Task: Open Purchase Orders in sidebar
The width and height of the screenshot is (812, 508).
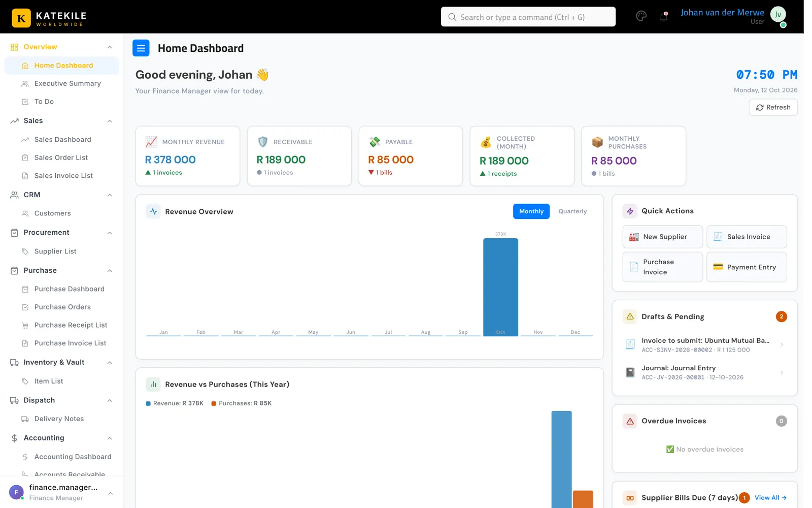Action: coord(61,307)
